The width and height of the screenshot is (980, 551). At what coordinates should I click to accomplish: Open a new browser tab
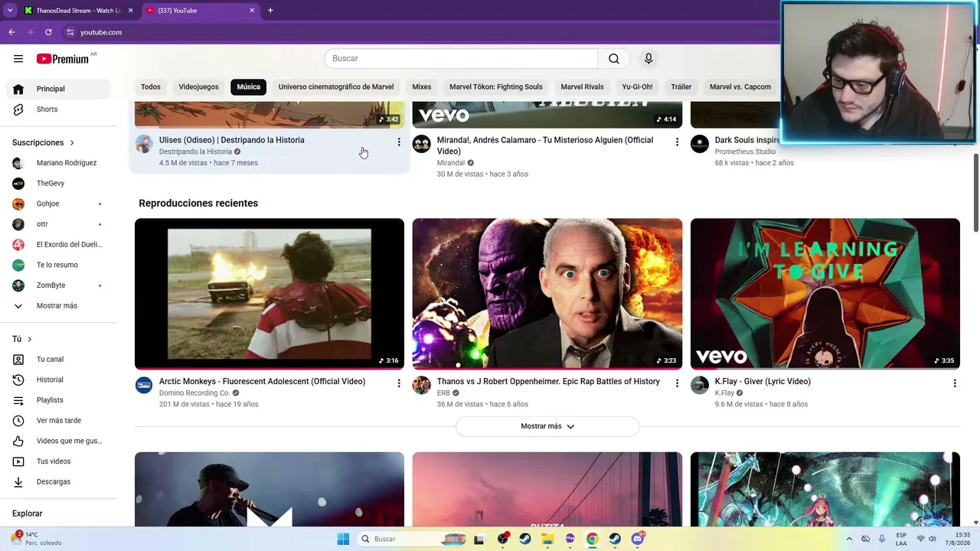(x=270, y=11)
